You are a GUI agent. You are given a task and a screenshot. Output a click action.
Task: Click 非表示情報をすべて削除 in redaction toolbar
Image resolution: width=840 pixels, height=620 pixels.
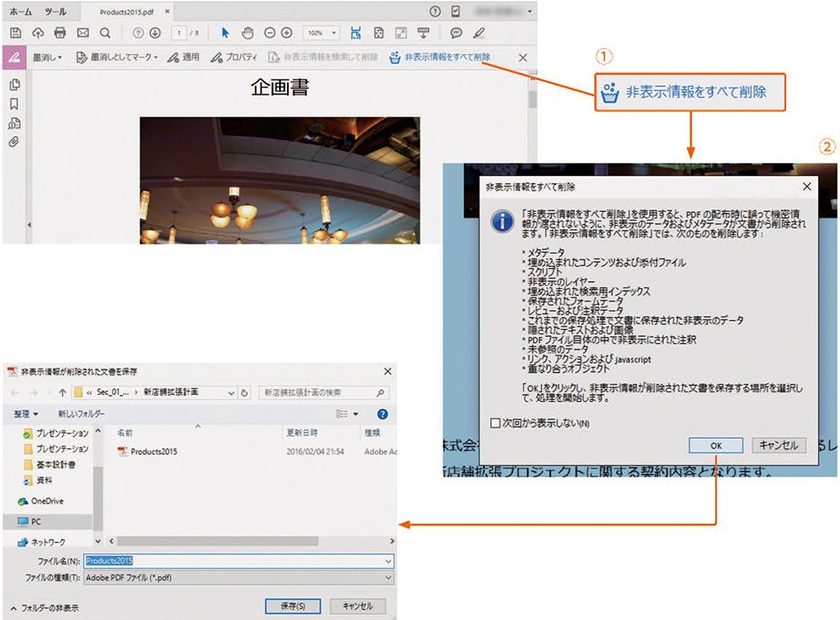[x=440, y=57]
